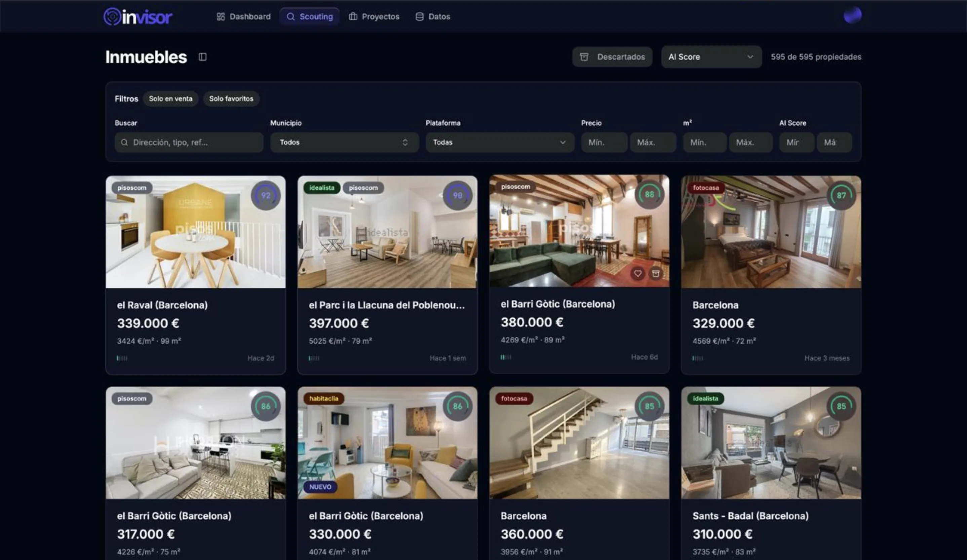Toggle the 'Solo en venta' filter
The width and height of the screenshot is (967, 560).
point(170,98)
